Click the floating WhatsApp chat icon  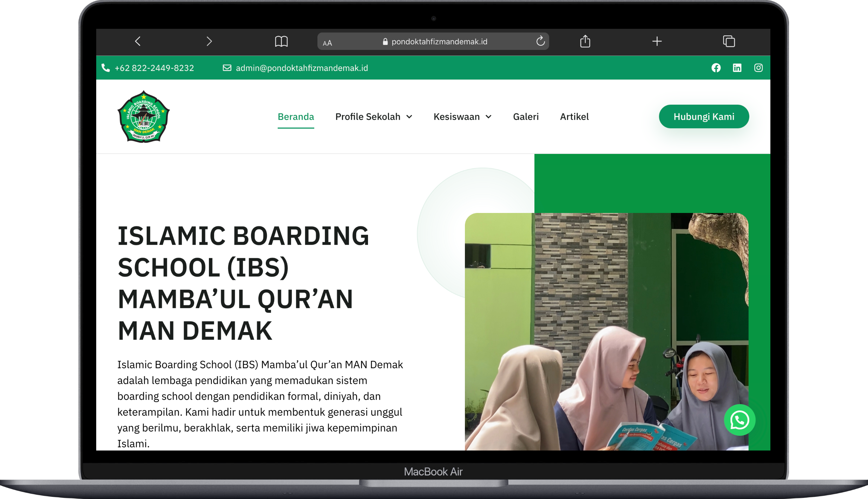click(x=739, y=420)
